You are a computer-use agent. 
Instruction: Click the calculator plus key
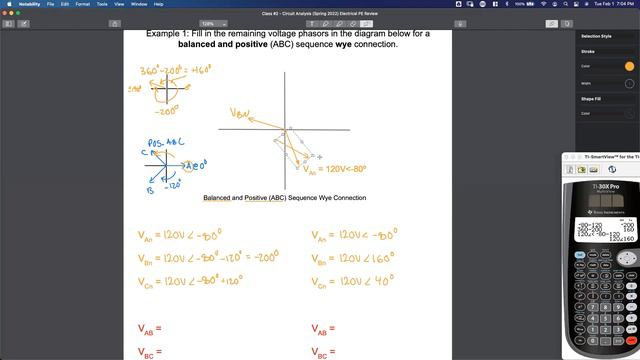[631, 318]
